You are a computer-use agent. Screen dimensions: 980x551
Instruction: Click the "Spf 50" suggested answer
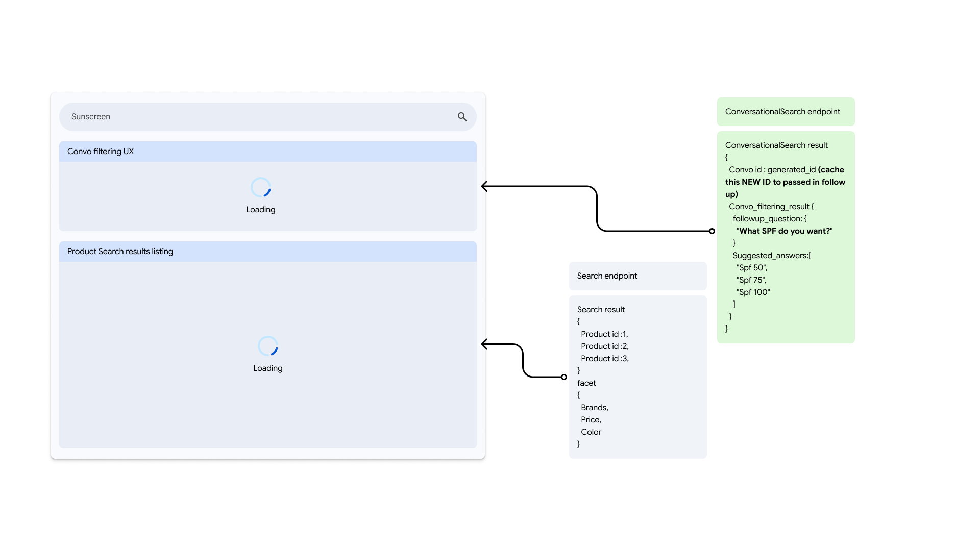tap(751, 268)
